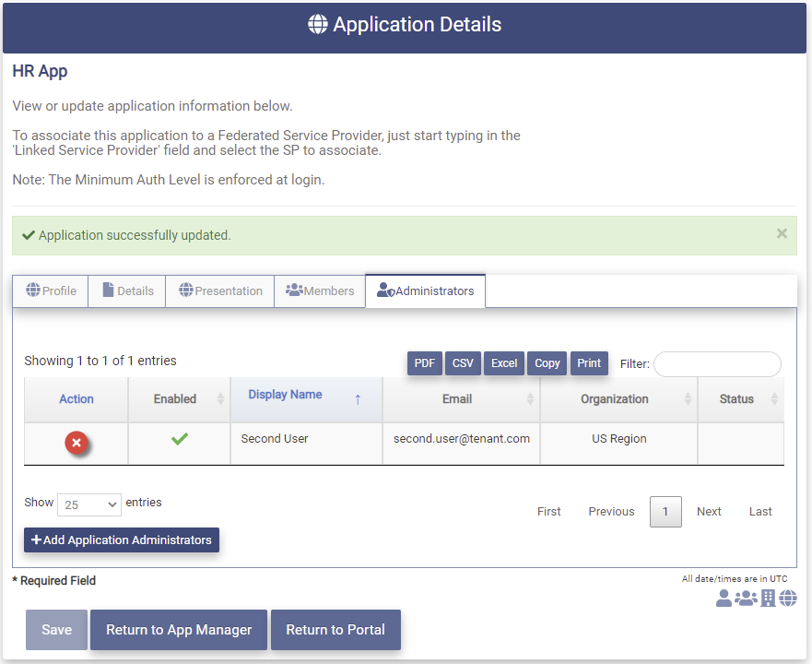Click the green enabled checkmark for Second User

click(179, 439)
